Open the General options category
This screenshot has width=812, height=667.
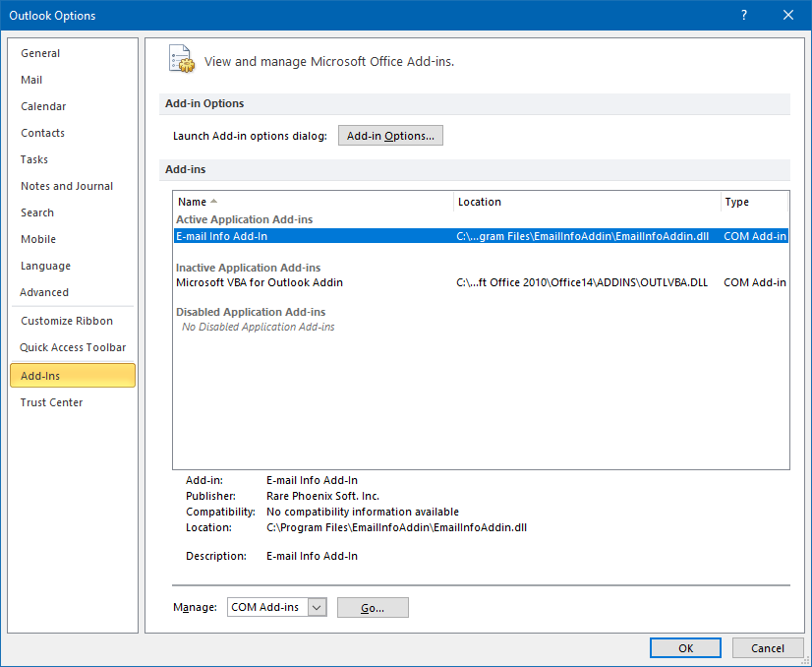click(40, 53)
